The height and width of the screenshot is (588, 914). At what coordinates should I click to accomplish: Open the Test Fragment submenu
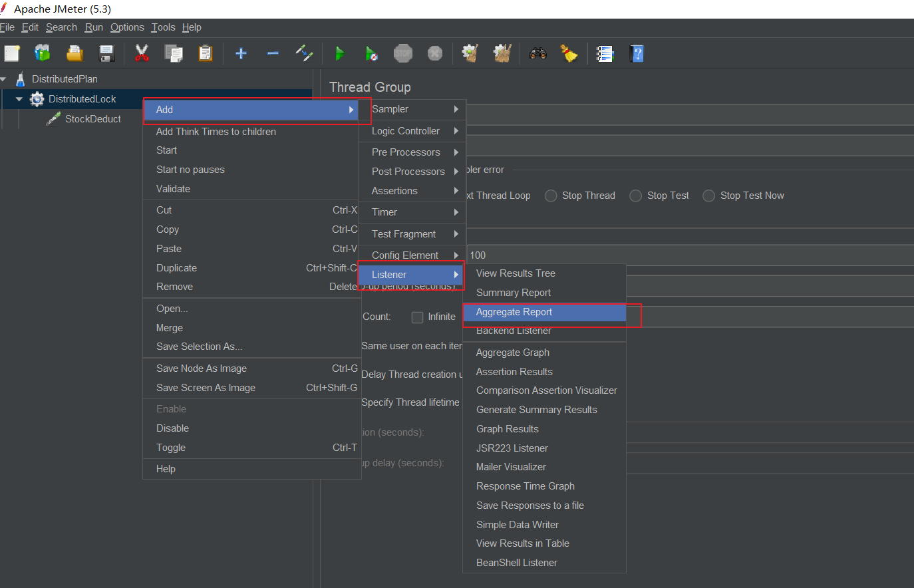[x=412, y=234]
